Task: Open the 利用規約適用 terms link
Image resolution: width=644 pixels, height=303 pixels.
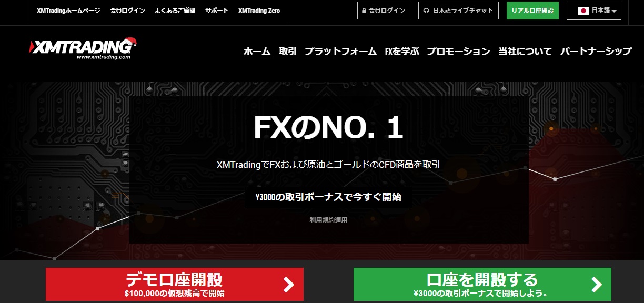Action: click(328, 220)
